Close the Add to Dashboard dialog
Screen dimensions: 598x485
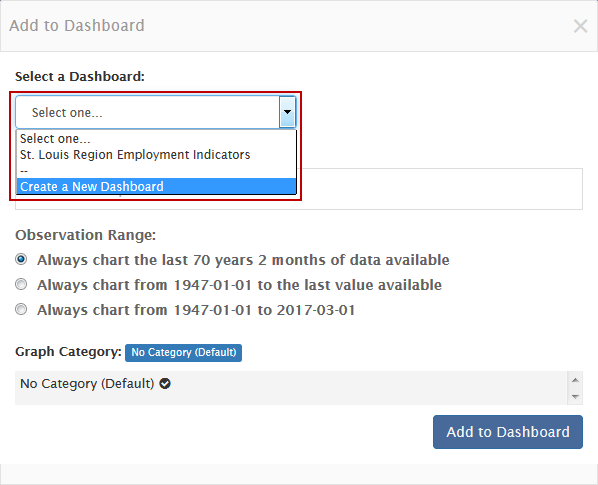click(580, 26)
